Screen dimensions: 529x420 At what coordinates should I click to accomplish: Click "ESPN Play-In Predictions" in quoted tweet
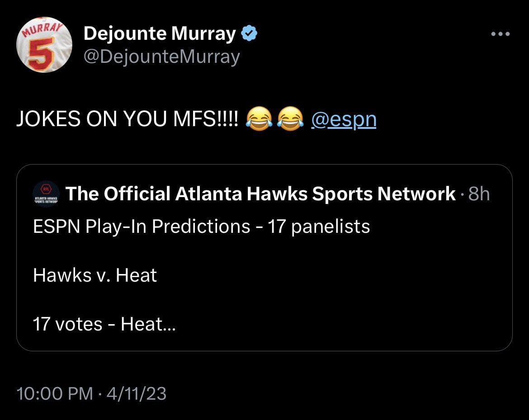(142, 226)
